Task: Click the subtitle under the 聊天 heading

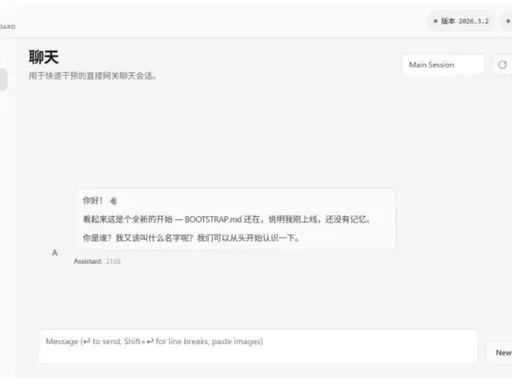Action: tap(92, 76)
